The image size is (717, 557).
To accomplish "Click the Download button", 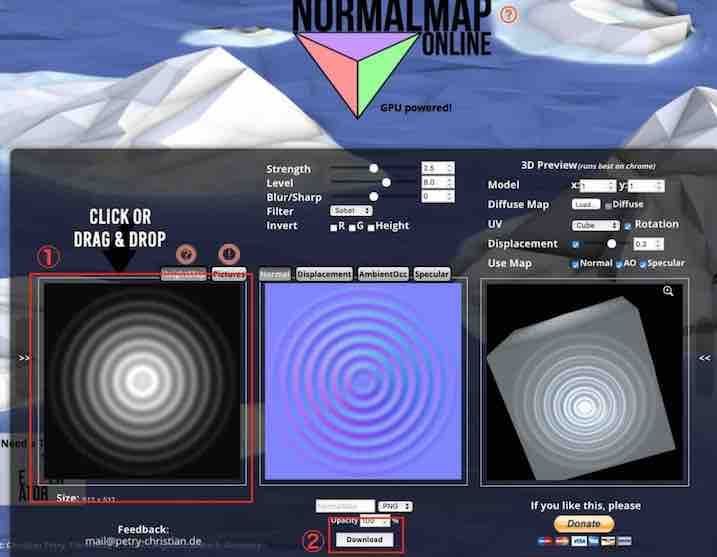I will (364, 540).
